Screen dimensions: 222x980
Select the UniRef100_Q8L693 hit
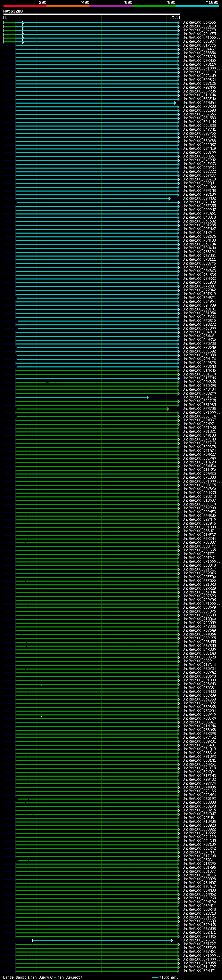tap(199, 110)
